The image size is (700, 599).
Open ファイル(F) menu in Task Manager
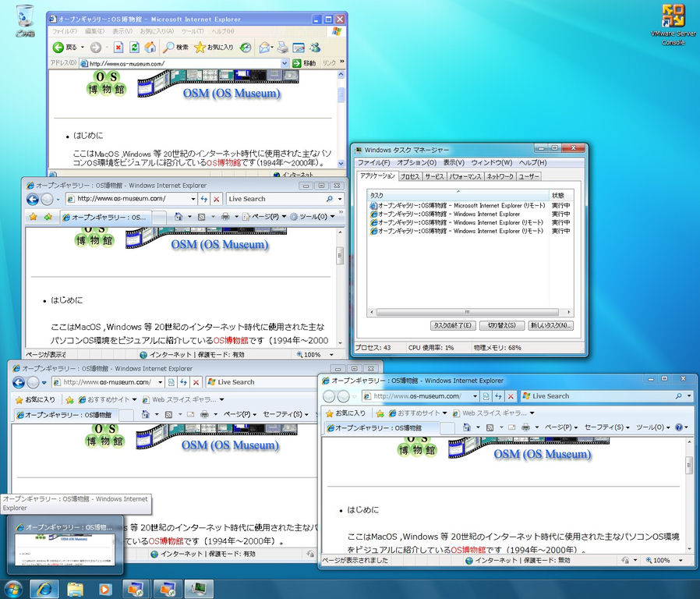coord(373,162)
